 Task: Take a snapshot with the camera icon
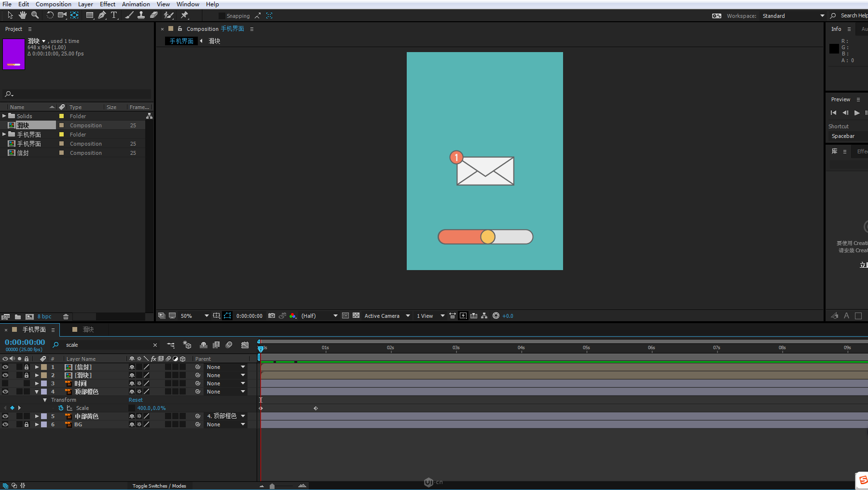coord(272,316)
